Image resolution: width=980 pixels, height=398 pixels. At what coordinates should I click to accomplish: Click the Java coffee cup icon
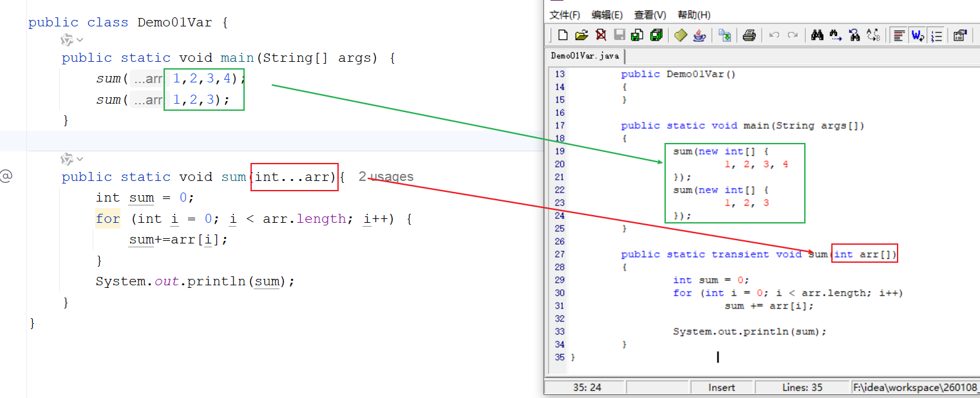(699, 35)
